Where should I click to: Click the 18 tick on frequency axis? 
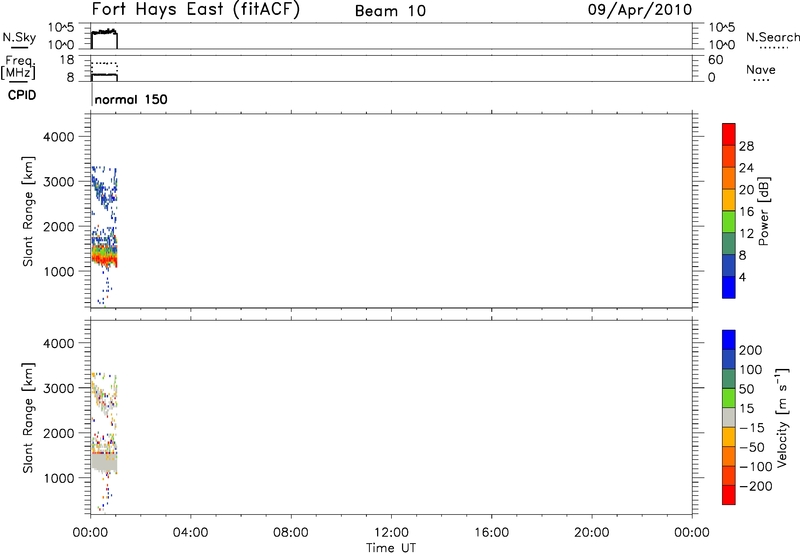[x=67, y=60]
